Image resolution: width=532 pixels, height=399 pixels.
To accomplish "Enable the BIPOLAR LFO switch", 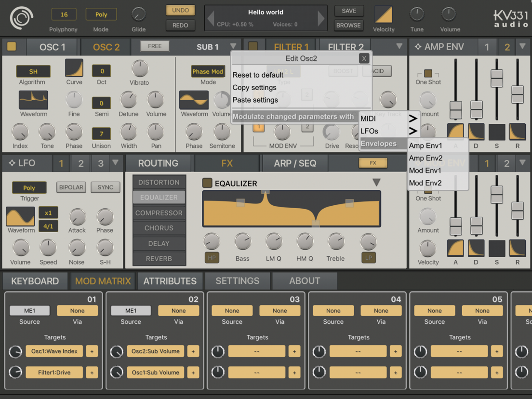I will (71, 187).
